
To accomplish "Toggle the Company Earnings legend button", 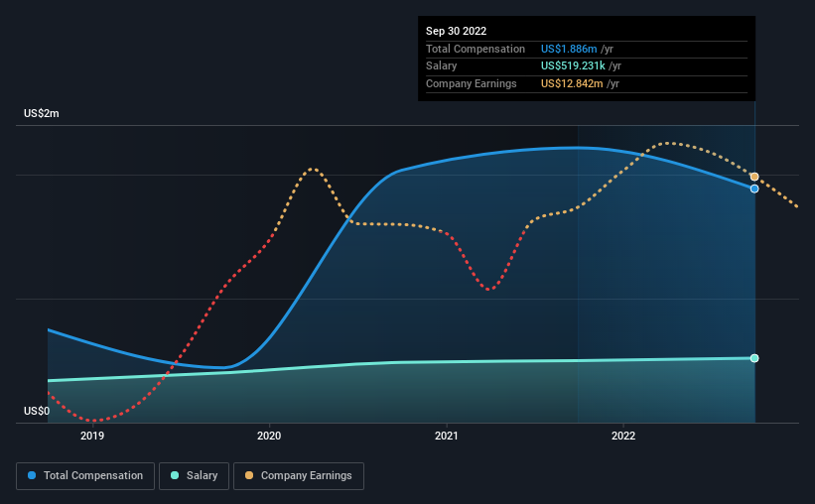I will pos(299,476).
